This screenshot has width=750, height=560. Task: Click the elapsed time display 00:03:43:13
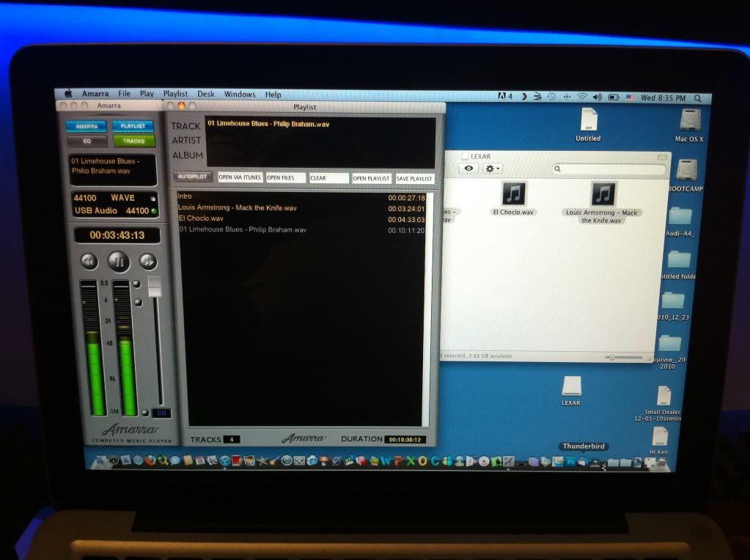tap(117, 235)
